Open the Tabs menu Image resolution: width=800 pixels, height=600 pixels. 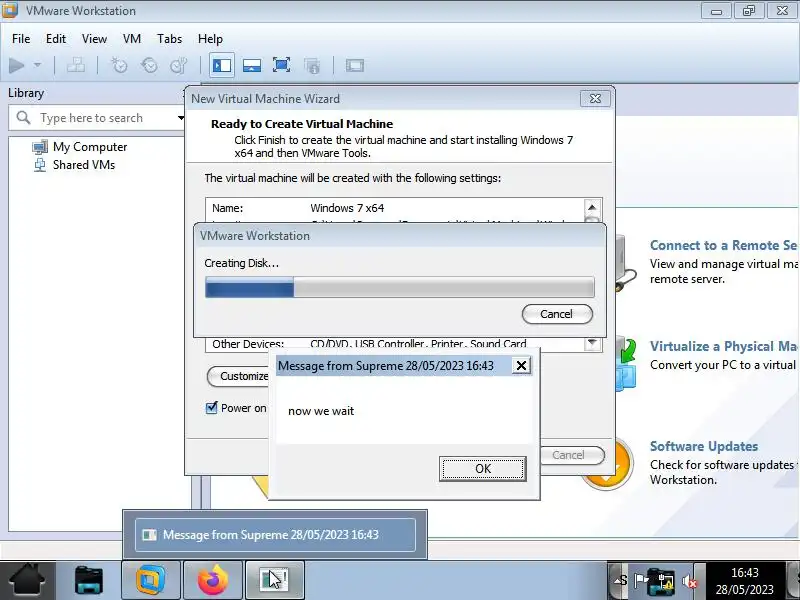click(169, 39)
